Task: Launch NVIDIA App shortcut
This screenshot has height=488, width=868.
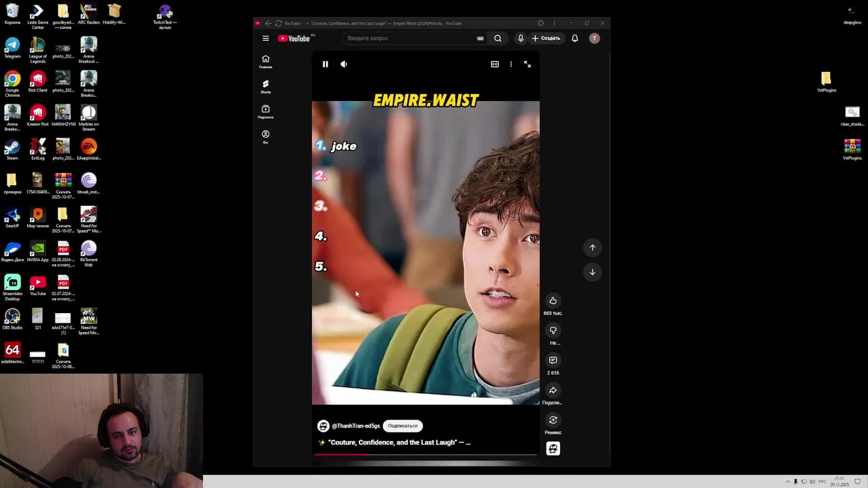Action: click(x=37, y=252)
